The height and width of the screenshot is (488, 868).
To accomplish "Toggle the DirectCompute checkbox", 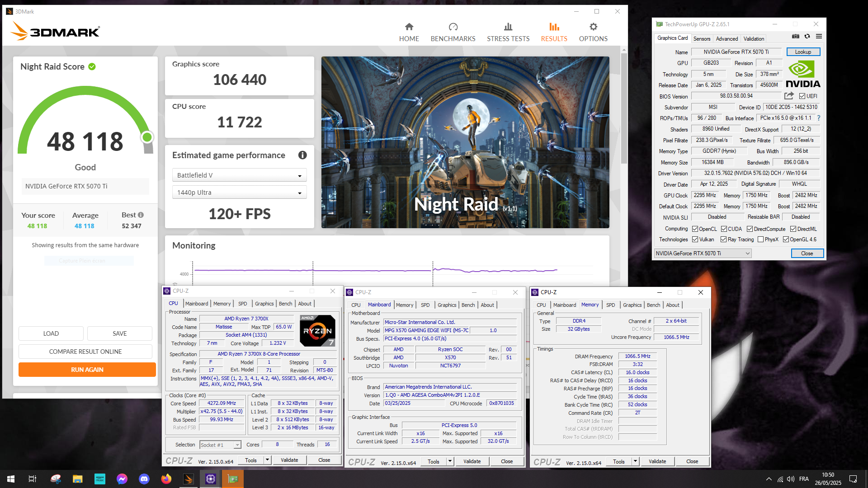I will click(x=750, y=229).
